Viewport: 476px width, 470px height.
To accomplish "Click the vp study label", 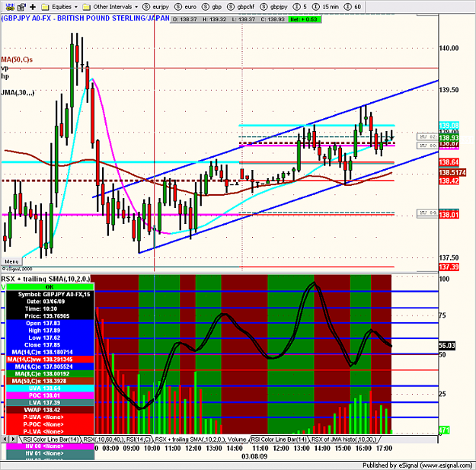I will point(5,68).
